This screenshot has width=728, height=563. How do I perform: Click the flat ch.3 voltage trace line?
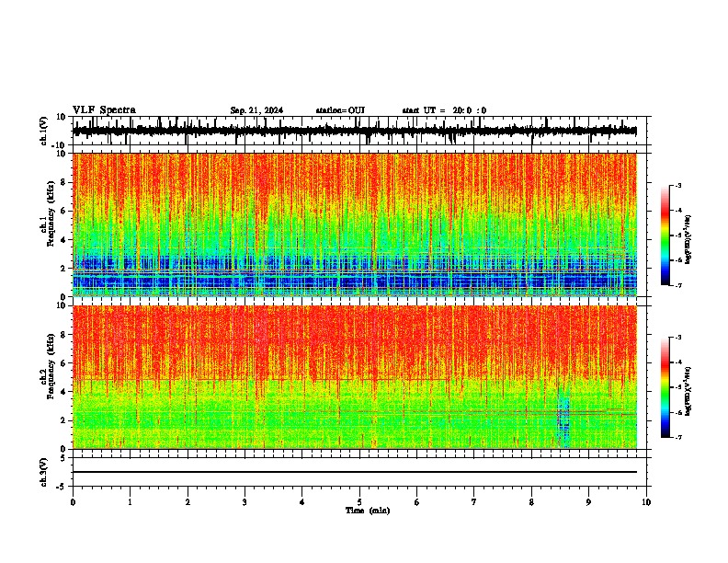click(354, 472)
